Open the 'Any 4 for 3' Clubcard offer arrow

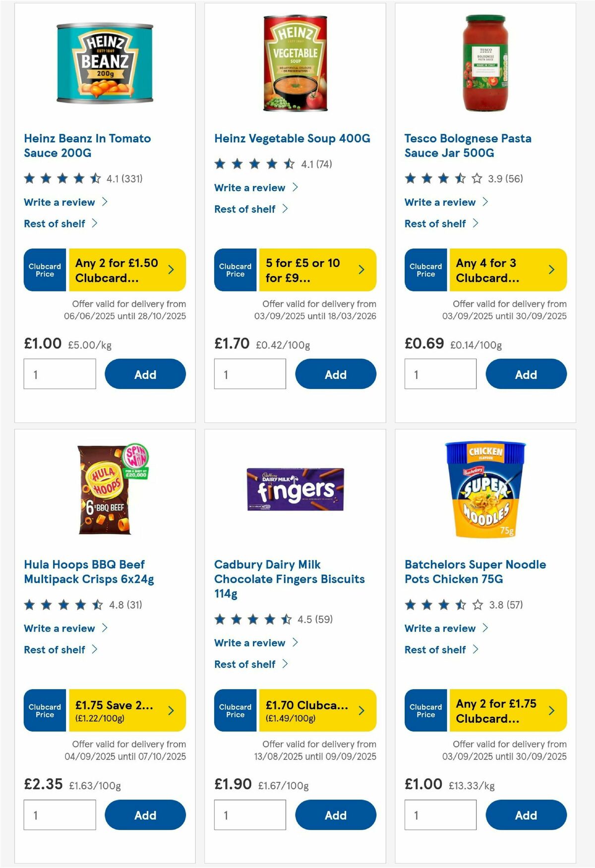coord(551,269)
